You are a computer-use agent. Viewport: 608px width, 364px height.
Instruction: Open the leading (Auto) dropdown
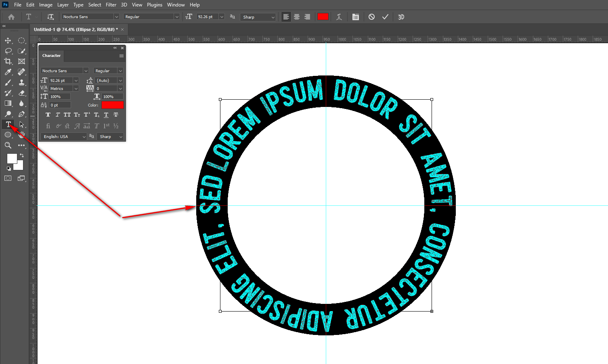click(120, 80)
